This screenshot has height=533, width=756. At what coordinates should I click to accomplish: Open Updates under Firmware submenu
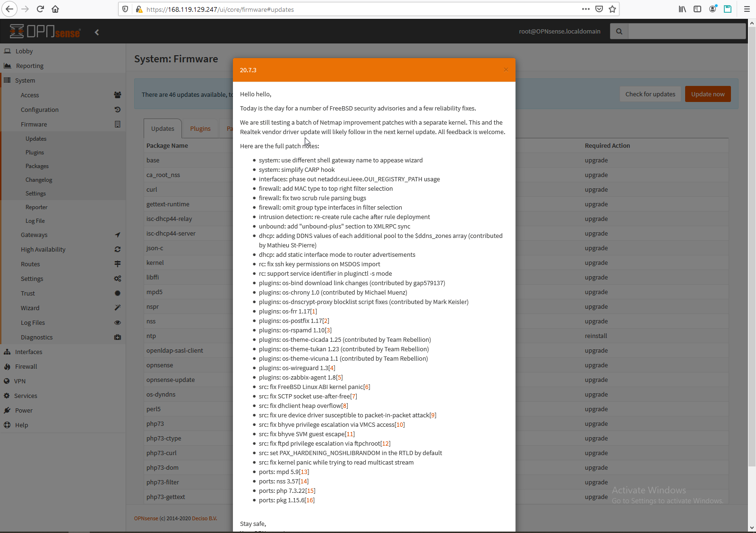[36, 139]
